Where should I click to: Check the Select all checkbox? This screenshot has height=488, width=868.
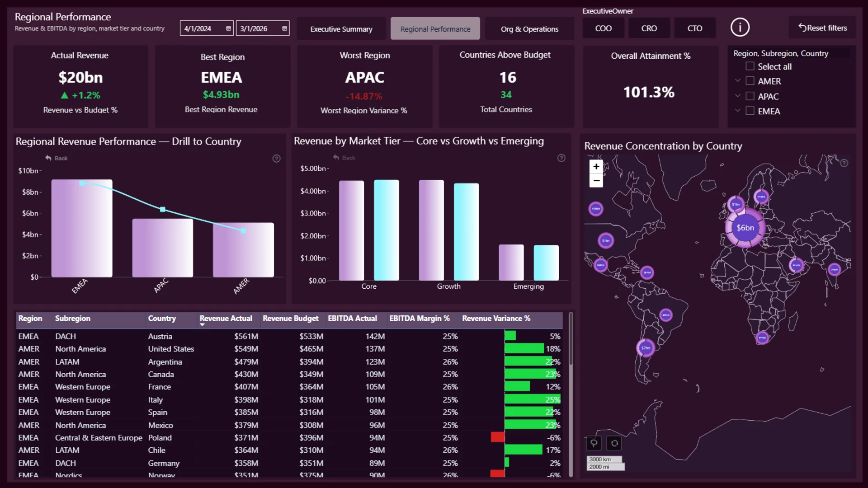pyautogui.click(x=750, y=66)
